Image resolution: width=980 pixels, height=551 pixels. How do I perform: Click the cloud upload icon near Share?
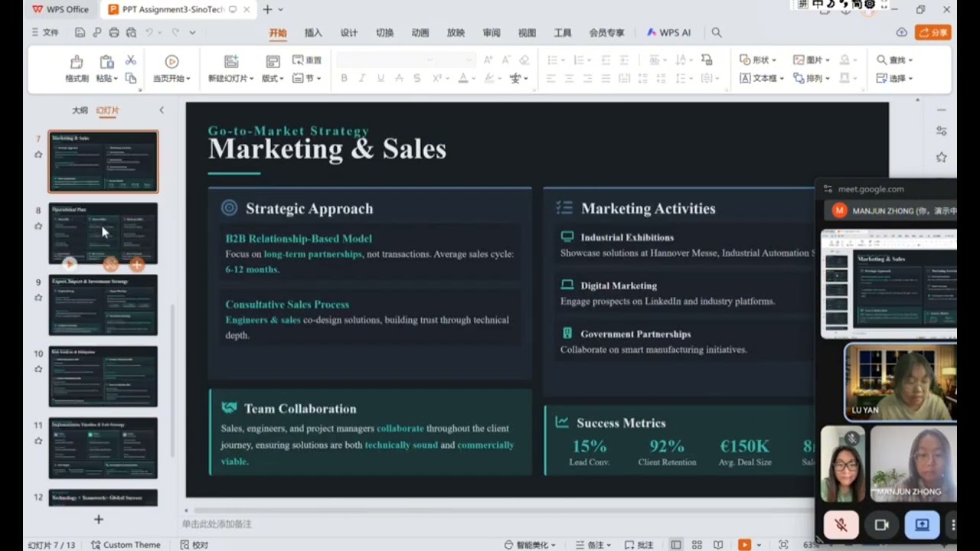[x=902, y=32]
